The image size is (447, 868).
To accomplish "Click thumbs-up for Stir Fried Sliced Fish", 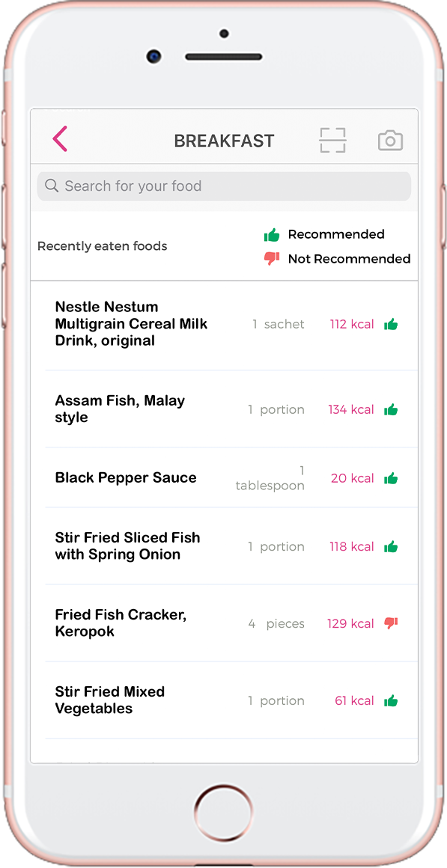I will tap(391, 547).
